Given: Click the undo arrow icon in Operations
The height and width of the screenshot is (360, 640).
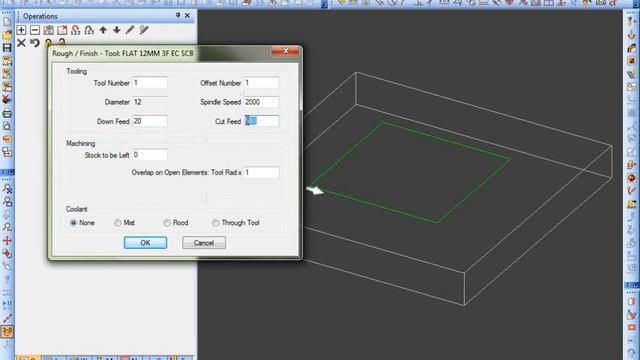Looking at the screenshot, I should pos(35,42).
